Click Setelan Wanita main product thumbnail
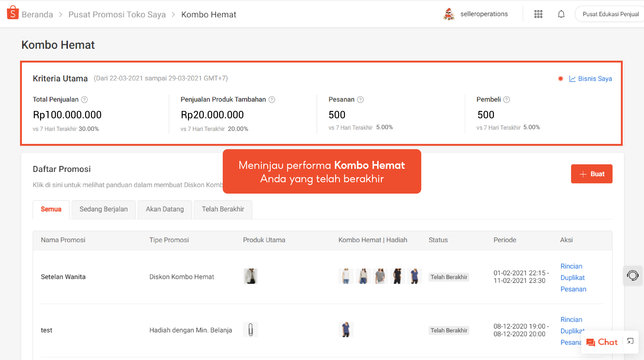Image resolution: width=644 pixels, height=360 pixels. 250,276
